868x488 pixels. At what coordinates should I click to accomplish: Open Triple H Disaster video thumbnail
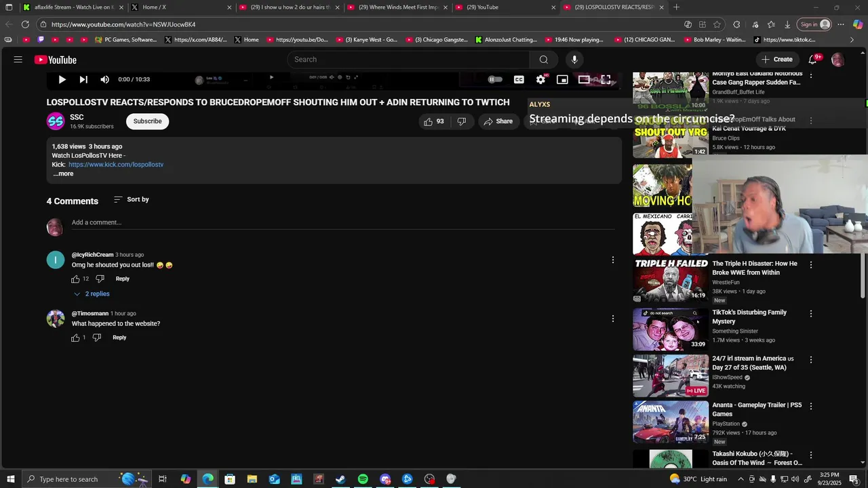(671, 281)
